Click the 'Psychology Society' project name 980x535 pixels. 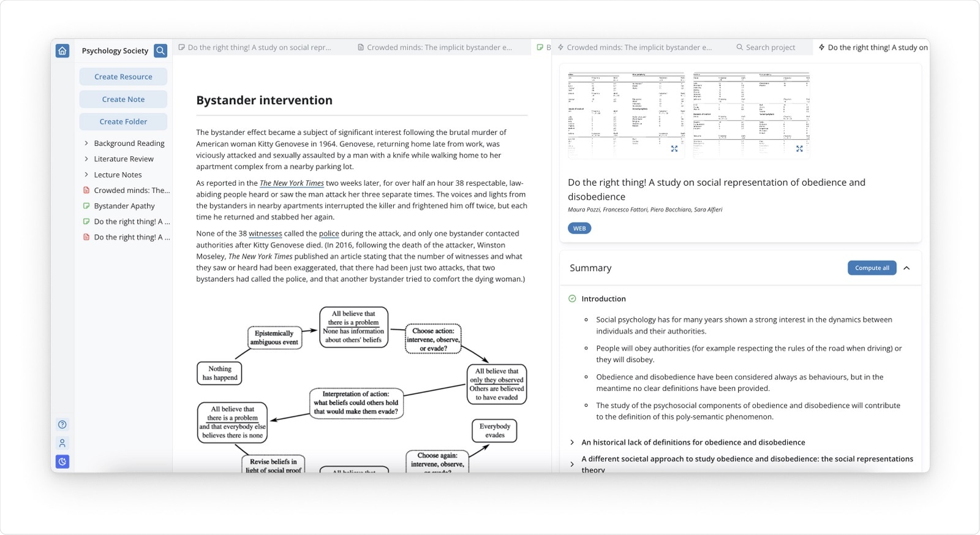[115, 51]
